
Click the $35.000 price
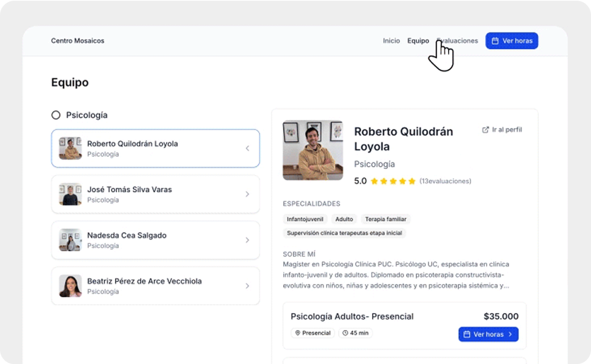point(501,317)
